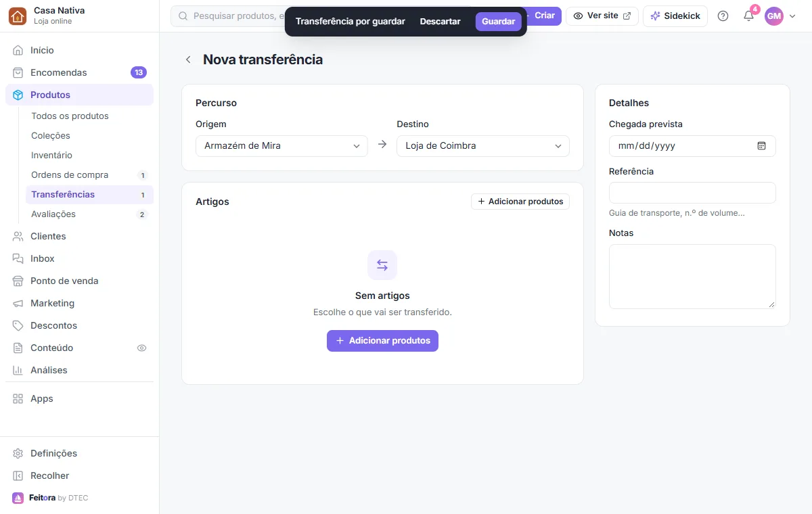Go back using the arrow beside Nova transferência
Image resolution: width=812 pixels, height=514 pixels.
pyautogui.click(x=188, y=60)
